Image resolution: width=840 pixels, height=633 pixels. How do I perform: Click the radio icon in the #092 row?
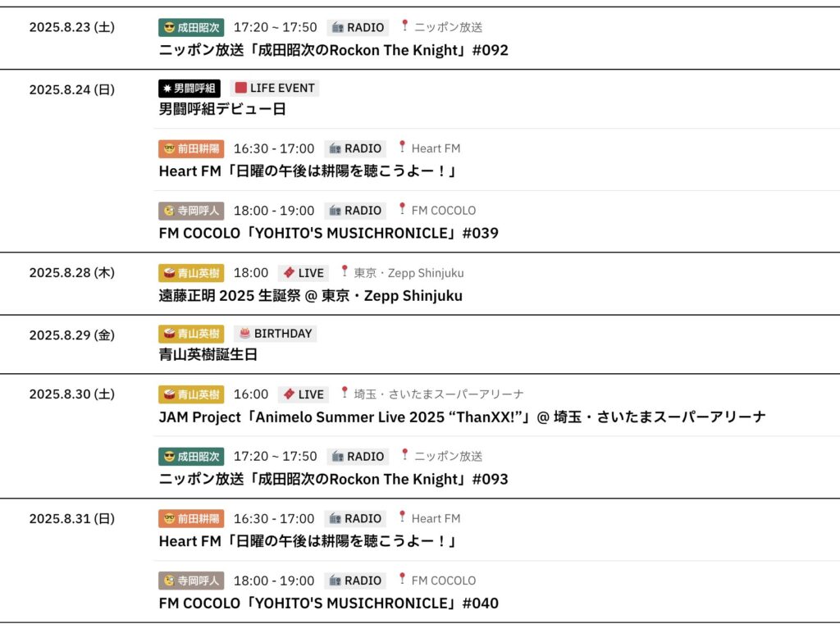[x=336, y=27]
